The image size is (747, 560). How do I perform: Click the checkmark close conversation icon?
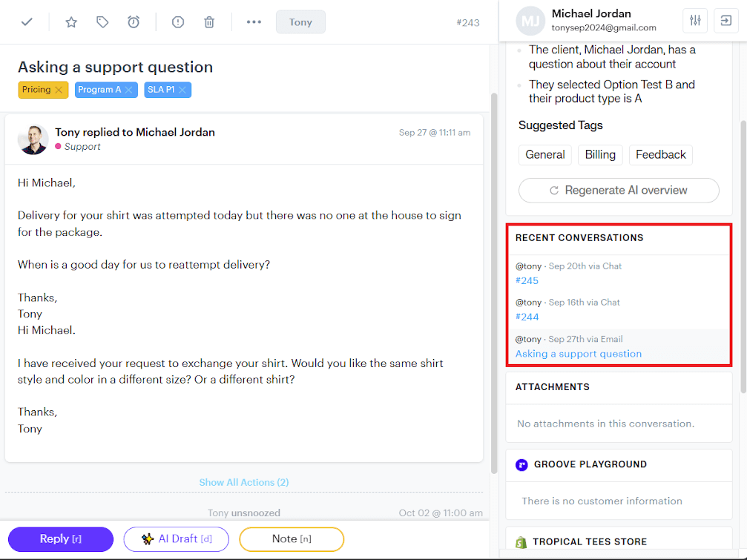(x=27, y=22)
